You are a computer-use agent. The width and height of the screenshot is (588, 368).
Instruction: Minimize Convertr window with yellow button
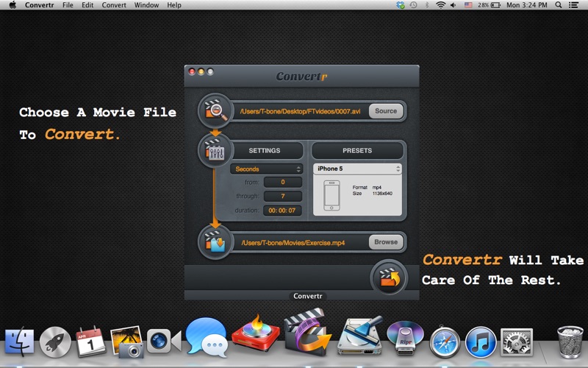coord(201,71)
